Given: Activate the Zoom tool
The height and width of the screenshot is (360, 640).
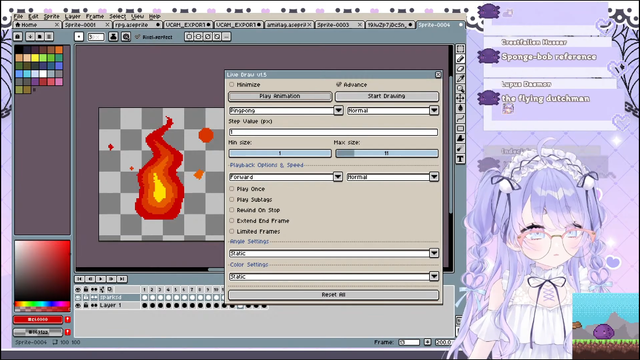Looking at the screenshot, I should pyautogui.click(x=460, y=88).
